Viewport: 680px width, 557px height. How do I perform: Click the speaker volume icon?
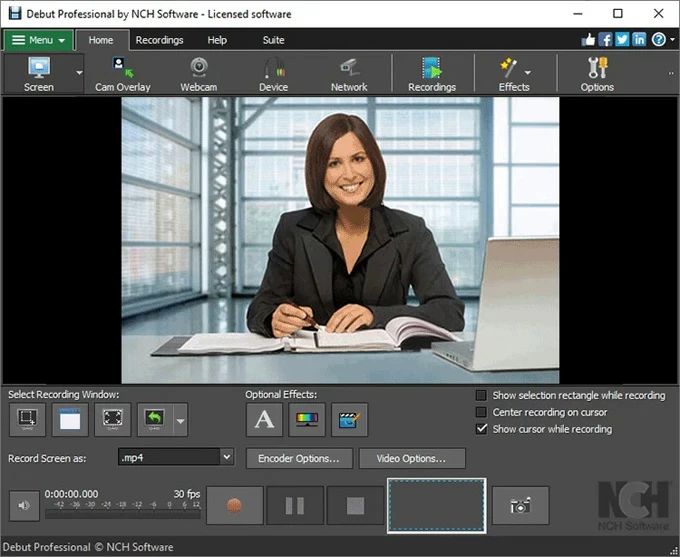[x=23, y=505]
